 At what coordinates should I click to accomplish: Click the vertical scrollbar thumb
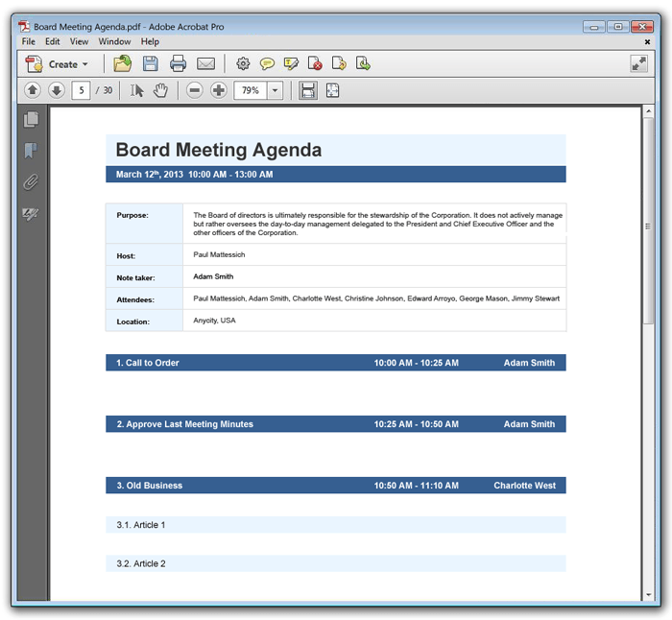[648, 221]
